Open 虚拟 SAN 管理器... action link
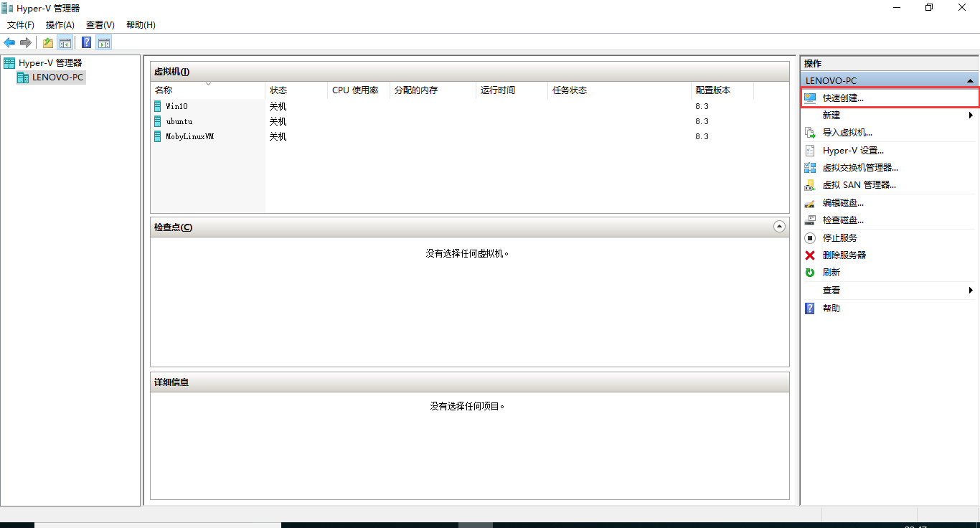The height and width of the screenshot is (528, 980). pos(859,185)
